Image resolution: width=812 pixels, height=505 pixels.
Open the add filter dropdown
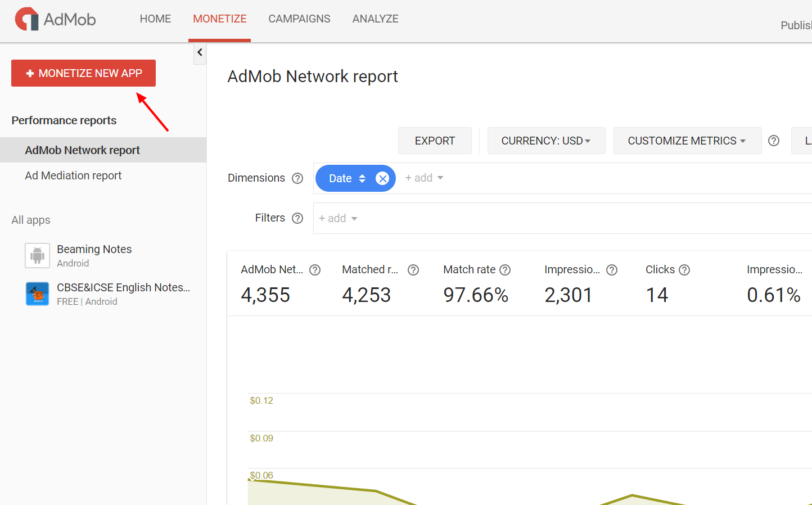coord(337,218)
